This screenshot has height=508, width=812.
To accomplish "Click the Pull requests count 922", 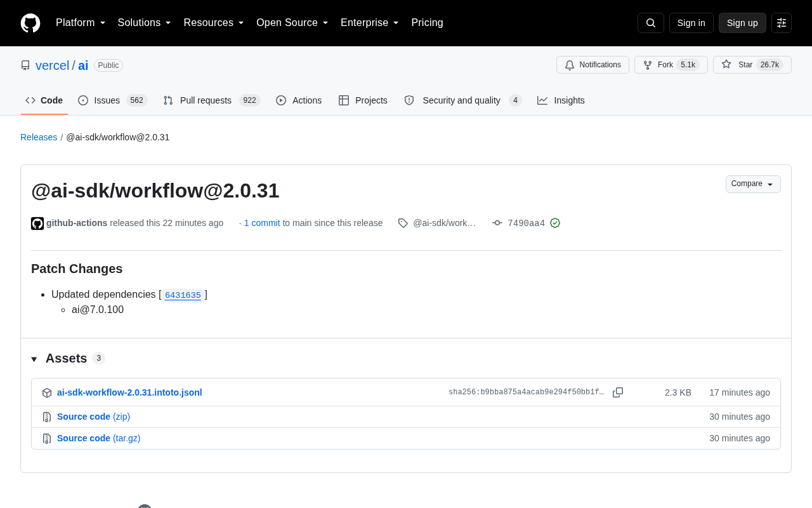I will tap(250, 100).
